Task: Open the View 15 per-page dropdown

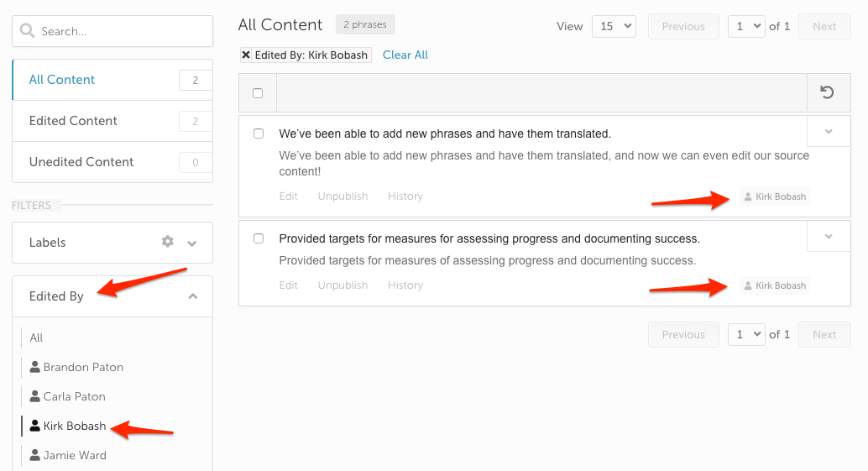Action: pyautogui.click(x=614, y=26)
